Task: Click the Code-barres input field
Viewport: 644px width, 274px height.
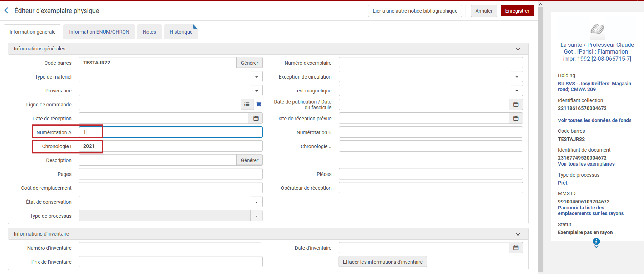Action: click(157, 63)
